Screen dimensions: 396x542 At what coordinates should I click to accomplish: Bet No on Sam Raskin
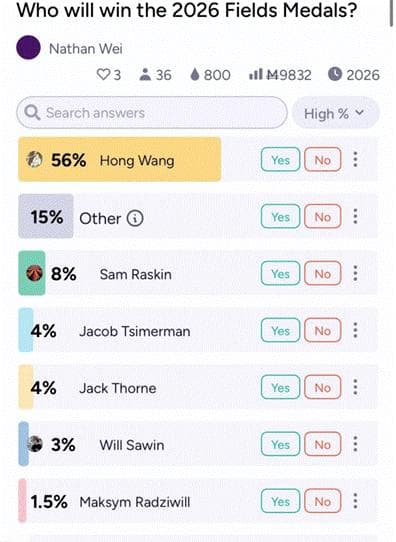pos(322,273)
